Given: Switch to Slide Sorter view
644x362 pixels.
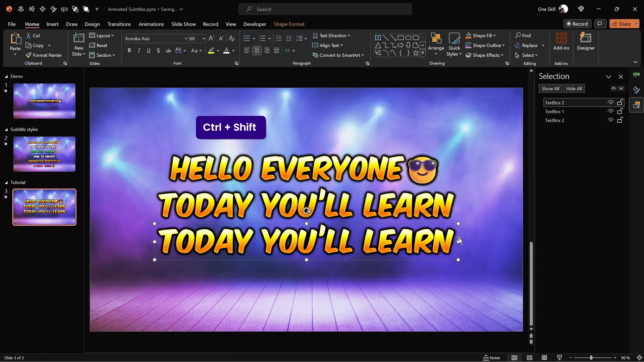Looking at the screenshot, I should pyautogui.click(x=529, y=358).
